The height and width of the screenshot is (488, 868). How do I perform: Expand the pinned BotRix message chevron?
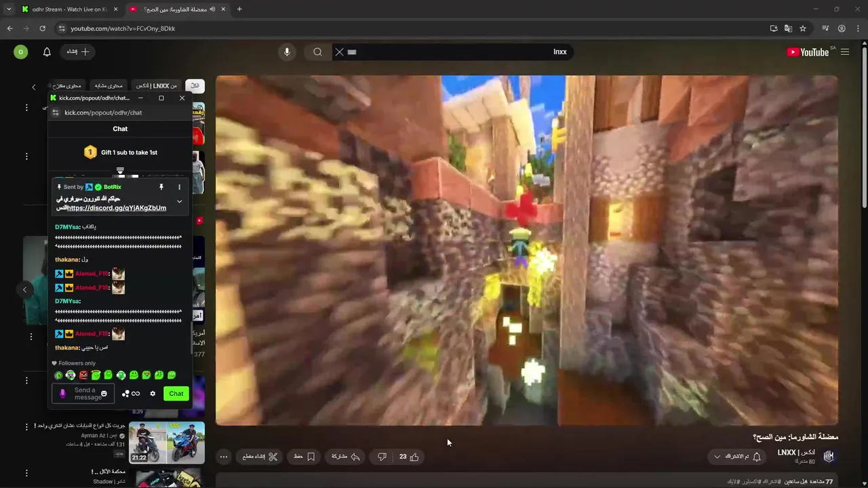coord(179,201)
